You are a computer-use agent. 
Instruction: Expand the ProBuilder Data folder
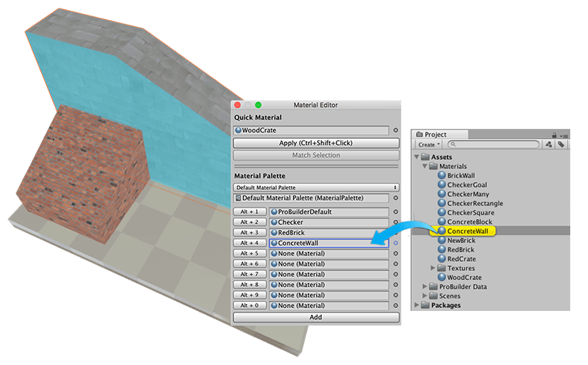pos(424,286)
